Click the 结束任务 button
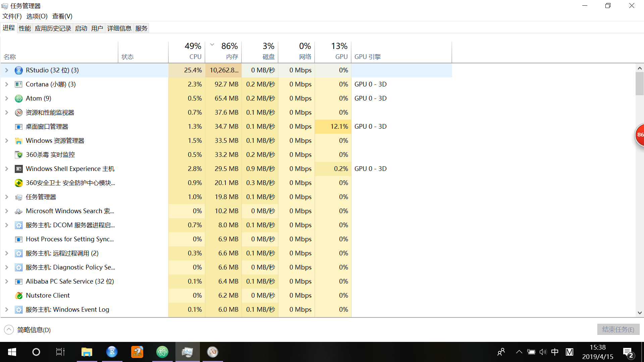The image size is (644, 362). pos(618,329)
